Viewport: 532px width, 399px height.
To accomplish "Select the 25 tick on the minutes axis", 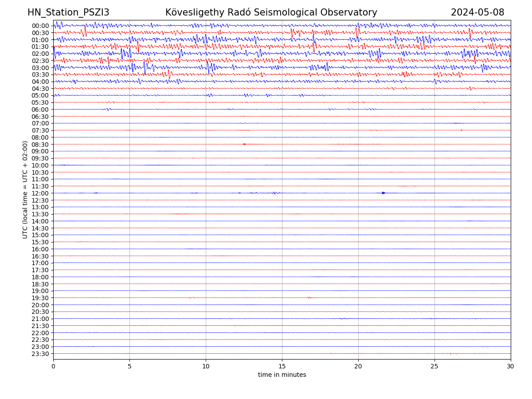I will (434, 367).
